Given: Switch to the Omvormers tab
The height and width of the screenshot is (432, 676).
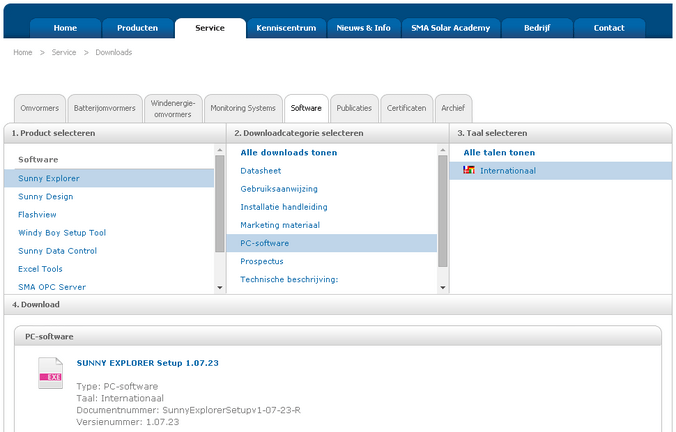Looking at the screenshot, I should (x=40, y=108).
